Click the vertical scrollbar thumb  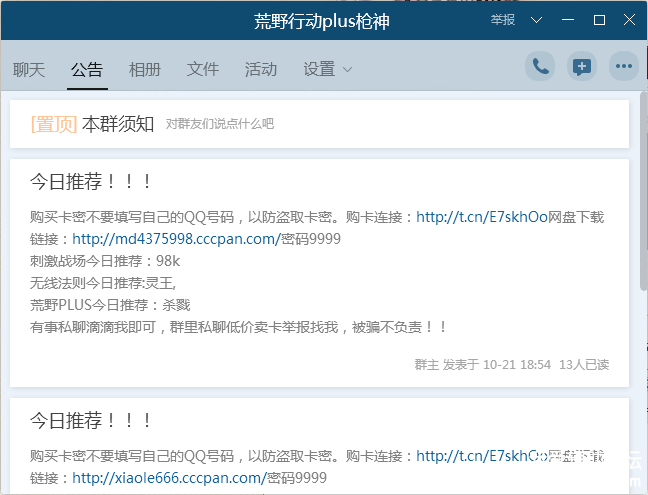click(x=644, y=191)
